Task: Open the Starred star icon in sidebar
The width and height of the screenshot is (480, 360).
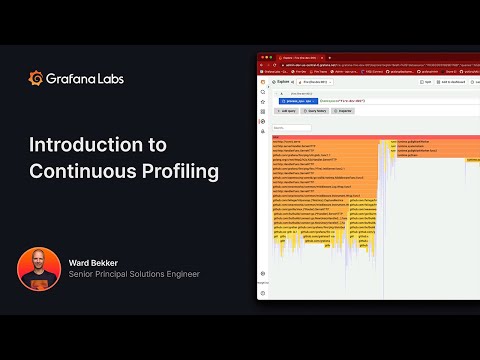Action: [x=263, y=102]
